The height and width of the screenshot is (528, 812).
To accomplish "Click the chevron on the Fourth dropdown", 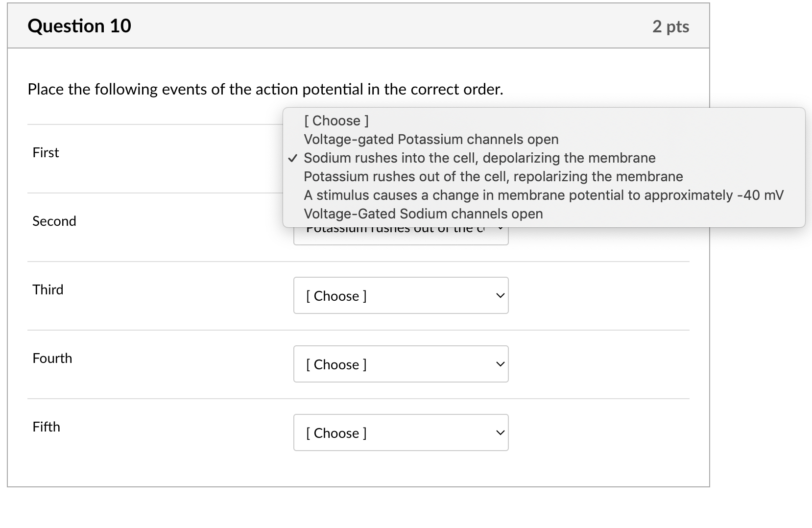I will pos(500,364).
